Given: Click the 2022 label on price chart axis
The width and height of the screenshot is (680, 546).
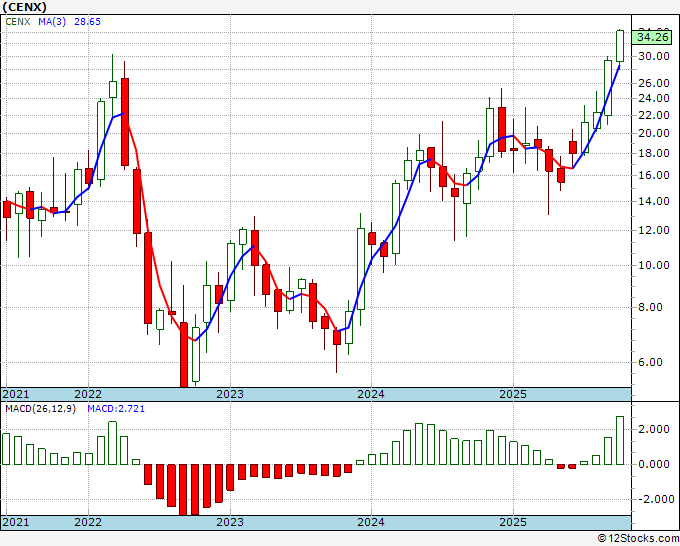Looking at the screenshot, I should click(88, 394).
